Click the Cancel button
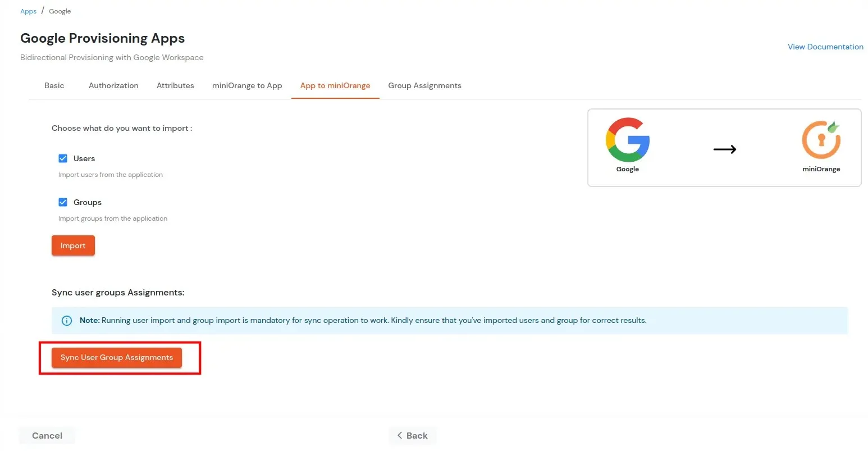The height and width of the screenshot is (451, 868). coord(47,435)
